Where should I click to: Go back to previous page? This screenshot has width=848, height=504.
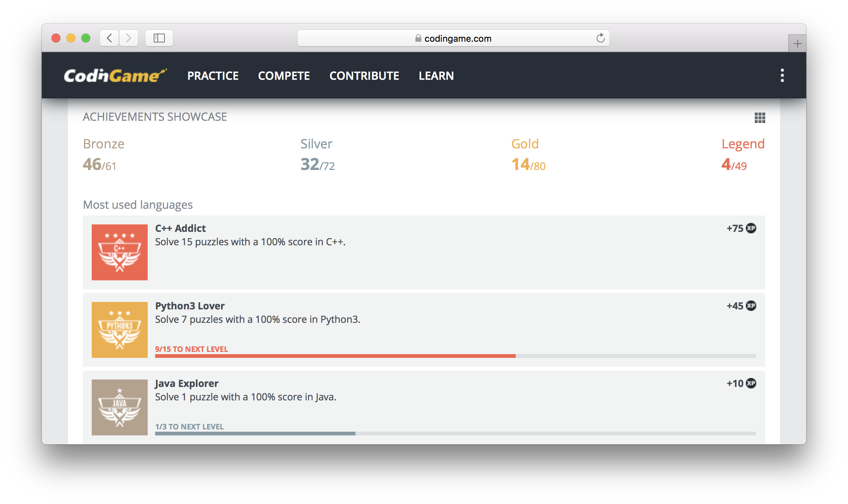109,38
